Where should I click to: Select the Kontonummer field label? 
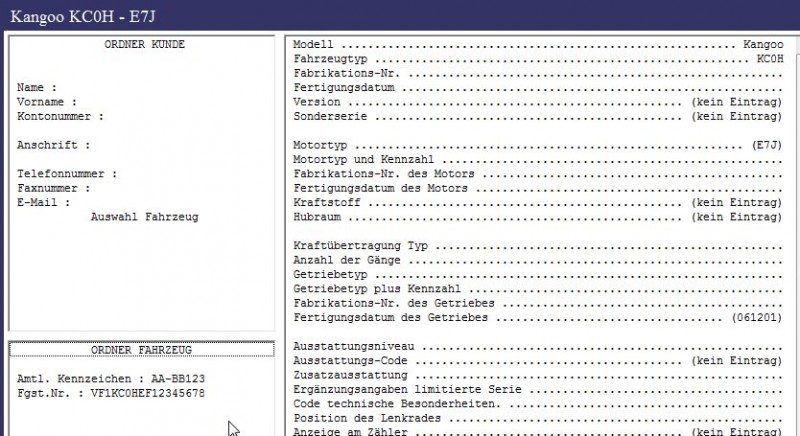(x=60, y=116)
